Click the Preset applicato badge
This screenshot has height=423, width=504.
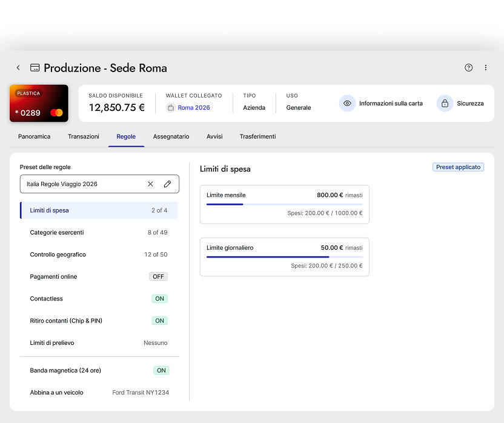[x=458, y=167]
